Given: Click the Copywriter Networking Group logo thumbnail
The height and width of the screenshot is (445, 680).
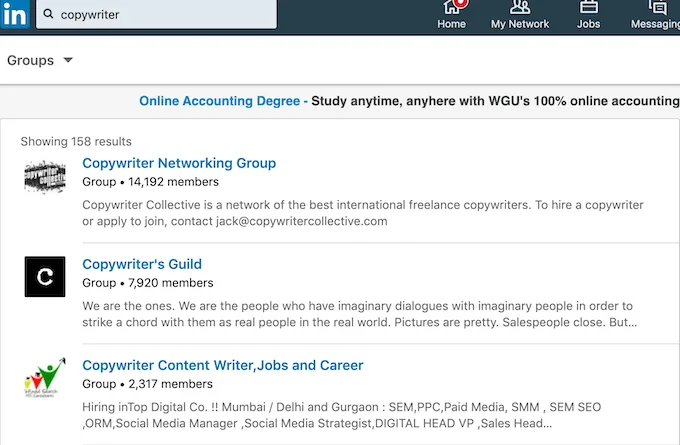Looking at the screenshot, I should point(45,176).
